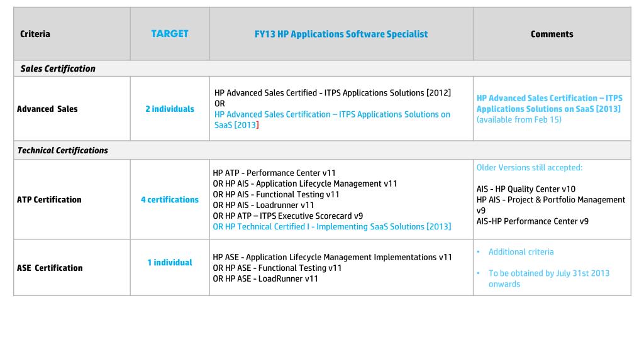
Task: Click the Technical Certifications section row
Action: point(322,150)
